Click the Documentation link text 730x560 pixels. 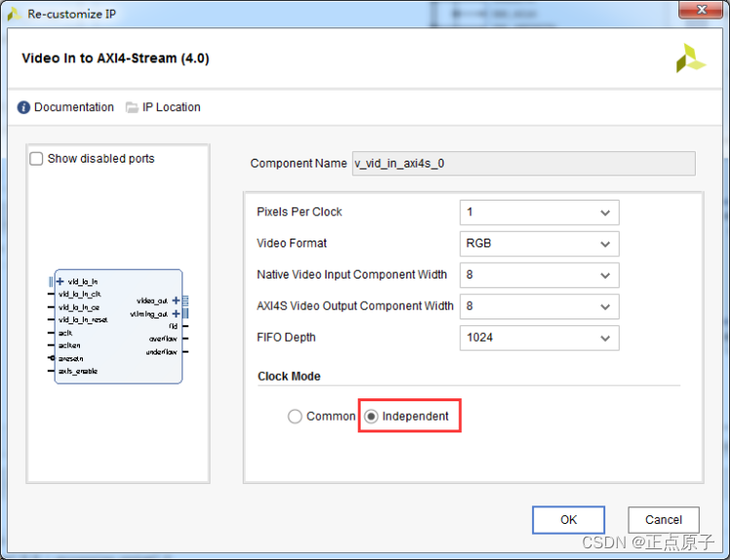click(74, 107)
